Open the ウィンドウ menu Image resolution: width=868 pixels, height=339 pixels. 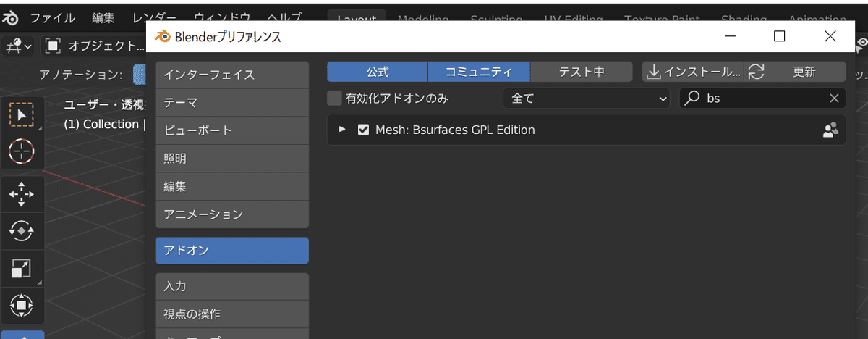pyautogui.click(x=222, y=17)
